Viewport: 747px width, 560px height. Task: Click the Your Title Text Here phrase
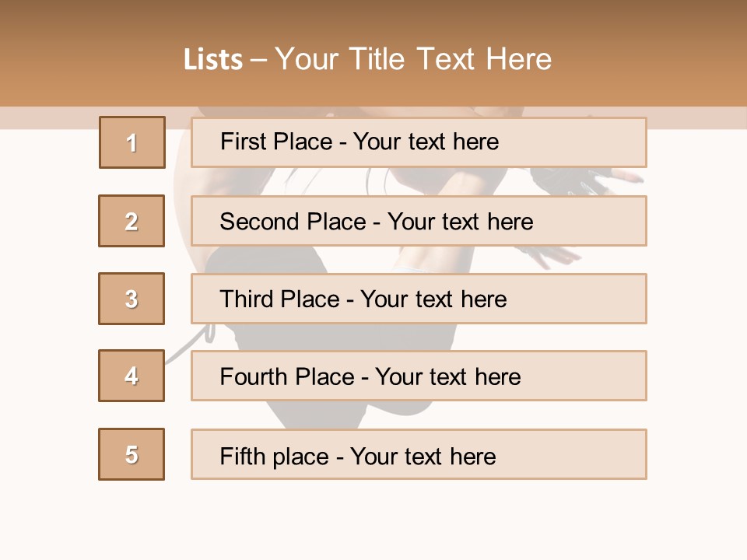pos(413,59)
